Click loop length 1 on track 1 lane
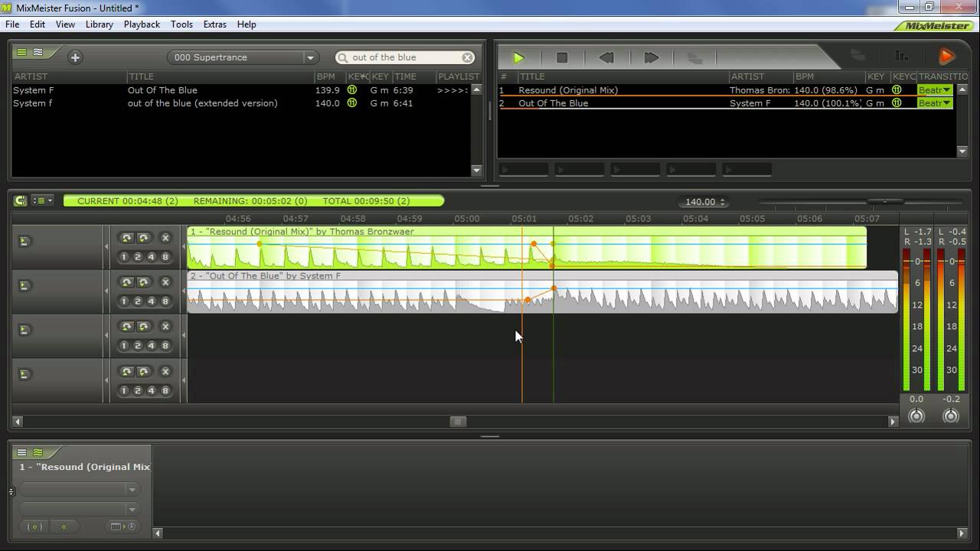 124,257
